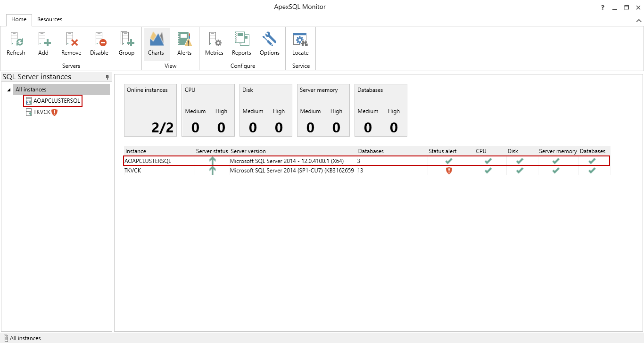Click the alert shield next to TKVCK in tree
644x343 pixels.
pos(54,112)
